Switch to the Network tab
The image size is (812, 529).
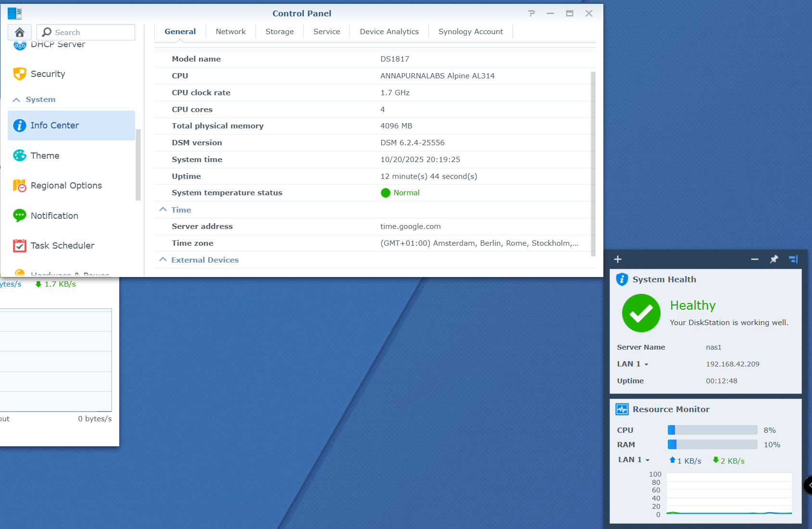[x=230, y=32]
